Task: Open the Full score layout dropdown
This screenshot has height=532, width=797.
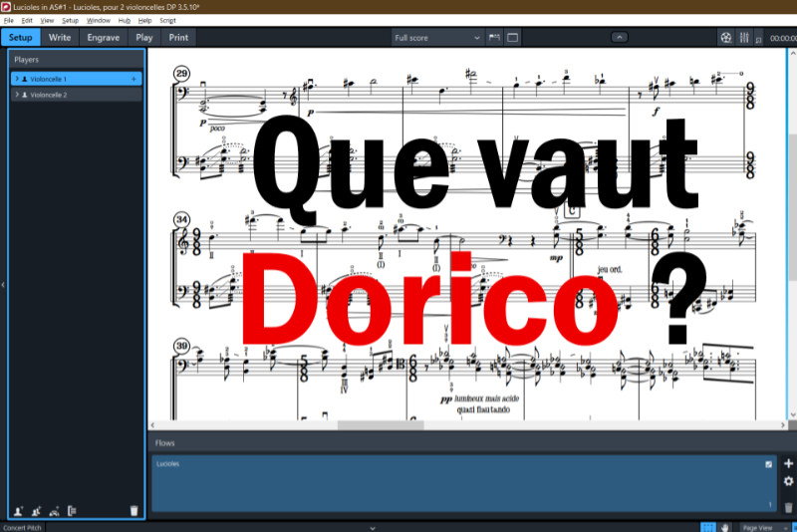Action: [437, 38]
